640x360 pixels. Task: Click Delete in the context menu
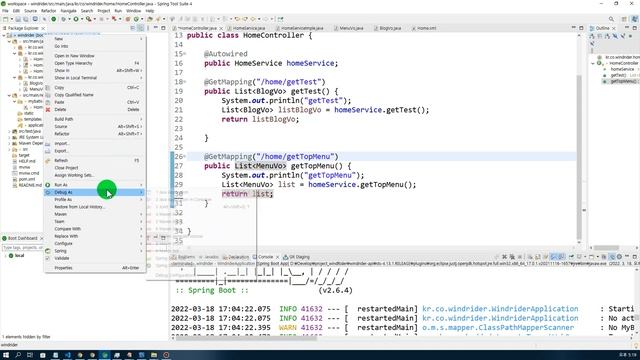95,109
